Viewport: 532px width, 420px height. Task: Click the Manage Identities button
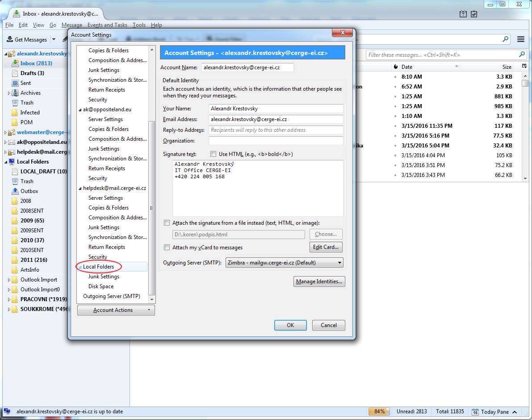[319, 281]
